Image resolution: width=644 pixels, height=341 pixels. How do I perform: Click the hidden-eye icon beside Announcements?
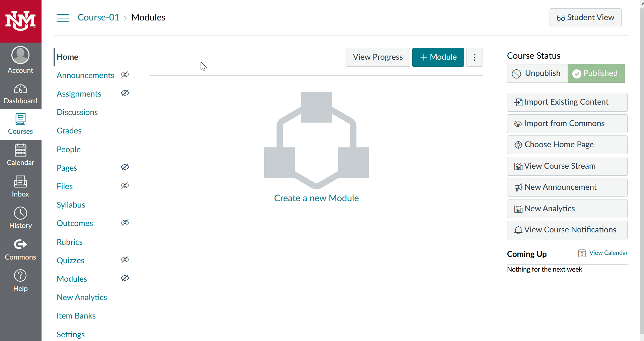(125, 74)
